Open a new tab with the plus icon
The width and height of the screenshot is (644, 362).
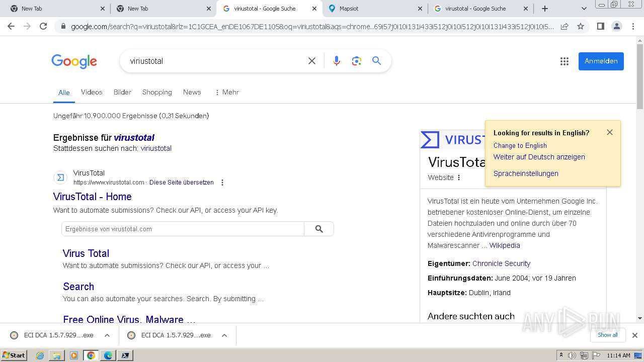click(545, 9)
